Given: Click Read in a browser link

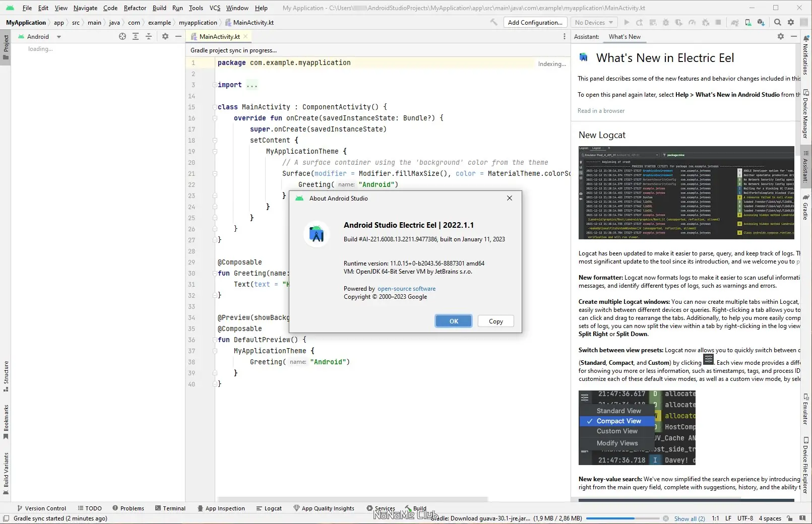Looking at the screenshot, I should [601, 111].
